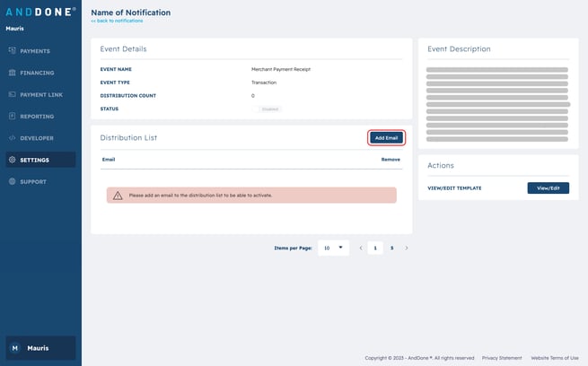Jump to page 5 in pagination

(x=391, y=248)
